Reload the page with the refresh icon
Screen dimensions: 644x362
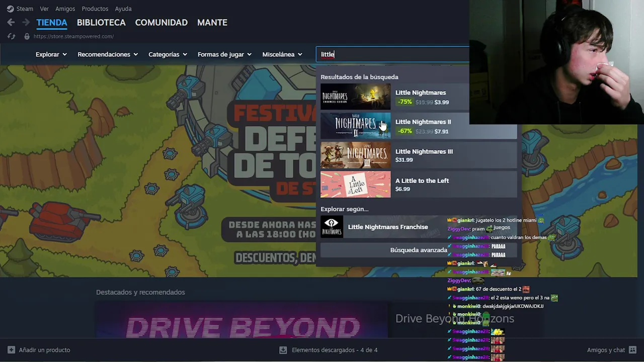[11, 36]
